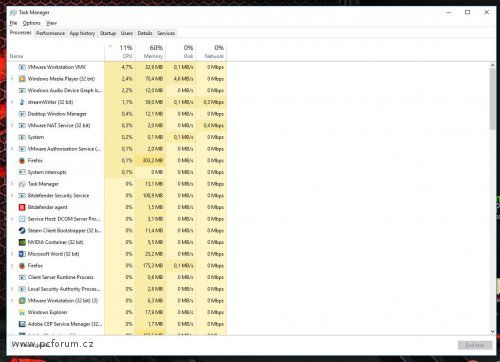The width and height of the screenshot is (500, 362).
Task: Switch to the Performance tab
Action: (x=50, y=33)
